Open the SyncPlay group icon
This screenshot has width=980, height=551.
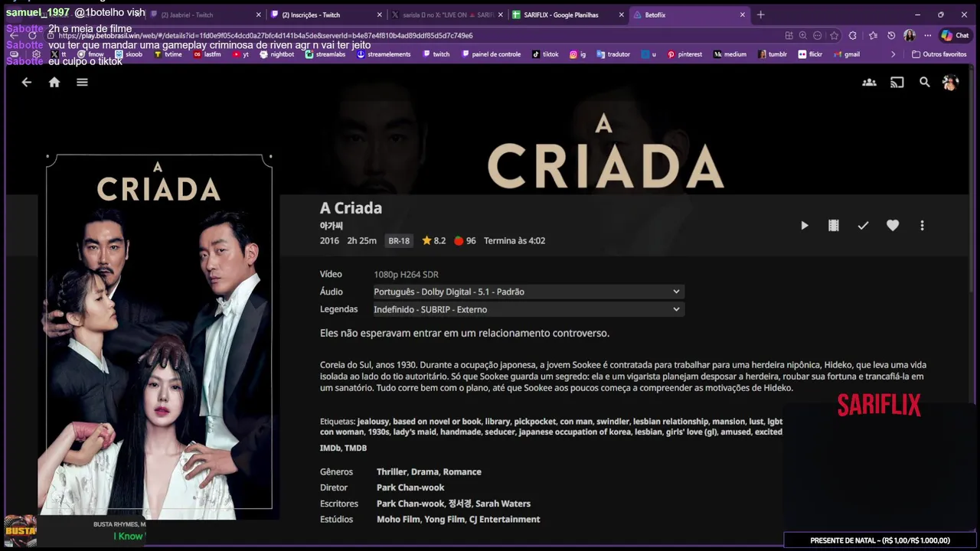tap(869, 82)
